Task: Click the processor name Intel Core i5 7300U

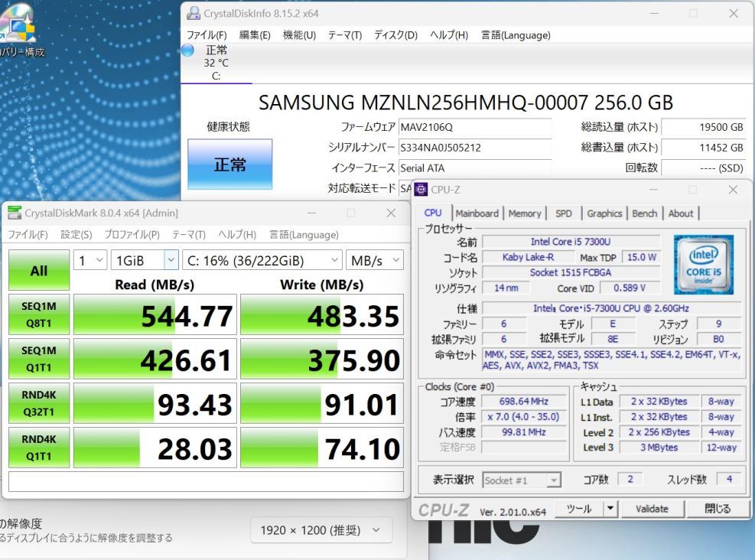Action: 571,241
